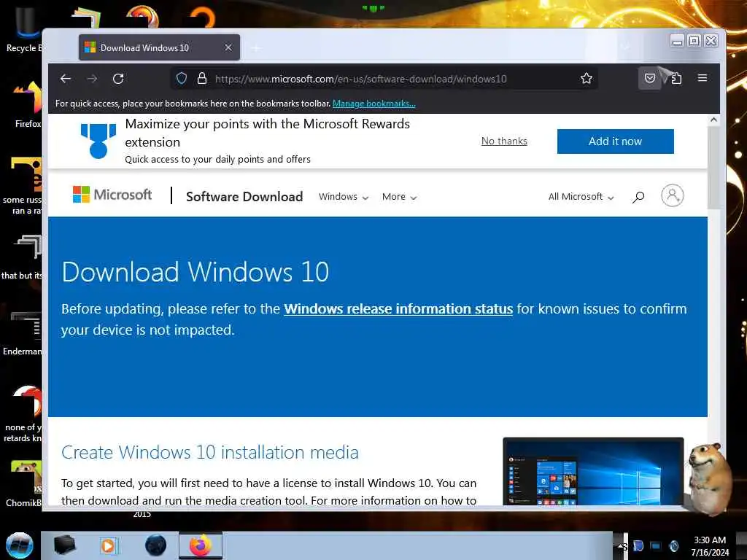Click the URL address bar field
This screenshot has height=560, width=747.
384,79
